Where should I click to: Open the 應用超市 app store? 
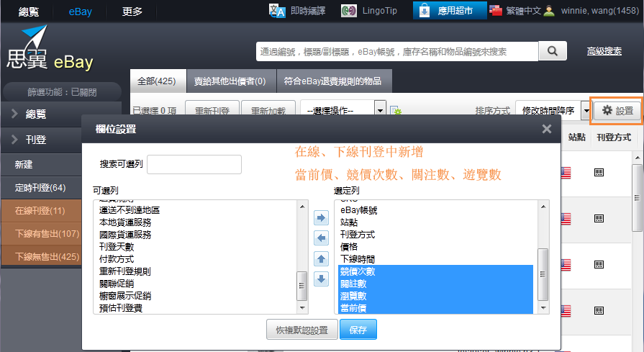point(449,10)
